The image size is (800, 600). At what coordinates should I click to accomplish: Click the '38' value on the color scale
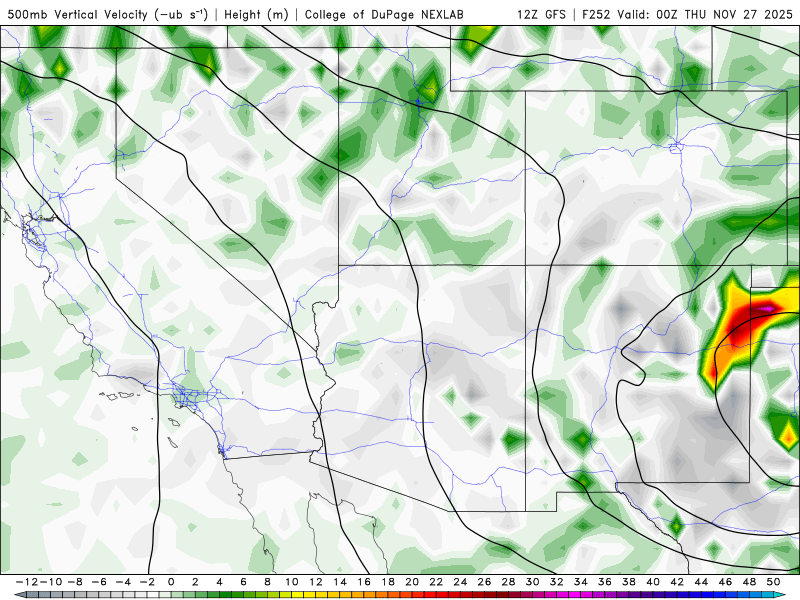(629, 582)
